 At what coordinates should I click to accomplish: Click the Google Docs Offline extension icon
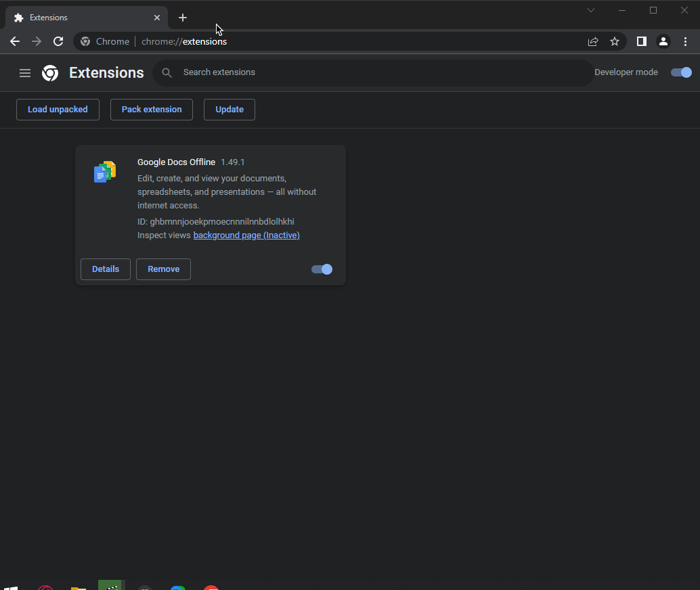tap(105, 172)
